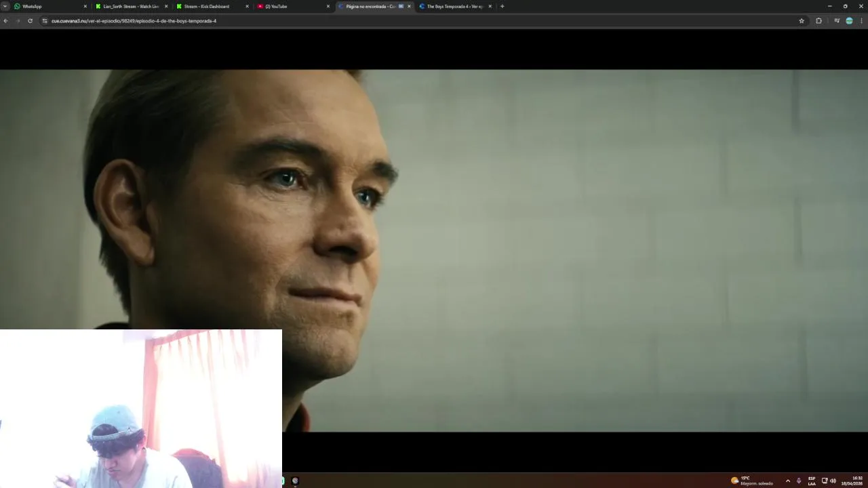Minimize the browser window
The width and height of the screenshot is (868, 488).
pyautogui.click(x=829, y=6)
